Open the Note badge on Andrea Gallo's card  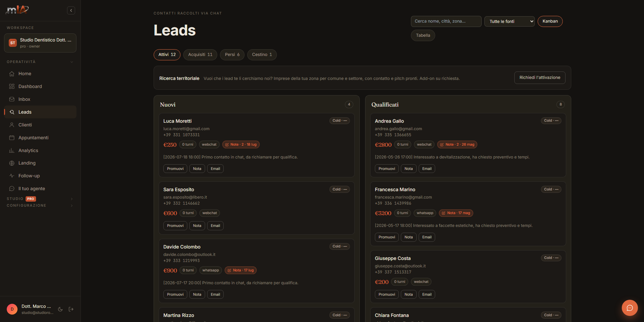pos(457,144)
